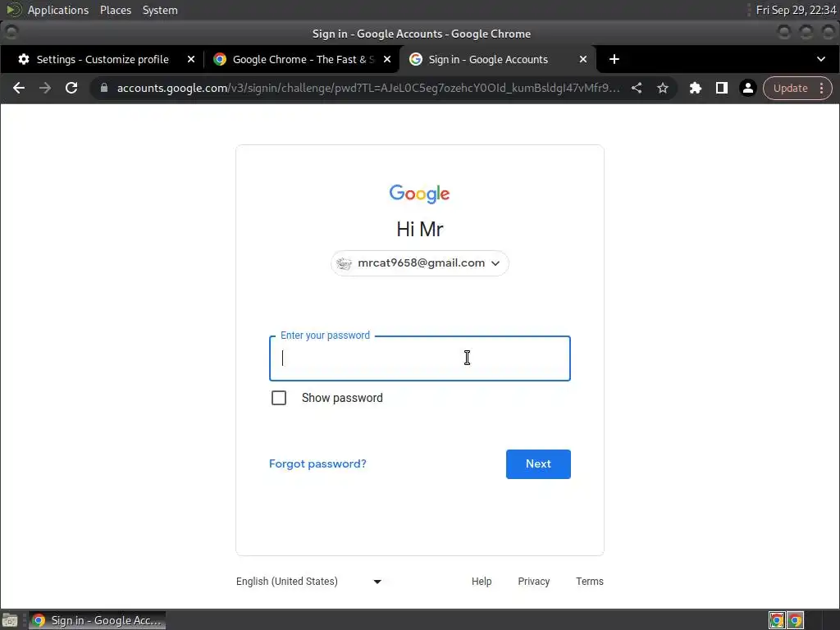
Task: Open the Extensions puzzle icon
Action: [x=696, y=88]
